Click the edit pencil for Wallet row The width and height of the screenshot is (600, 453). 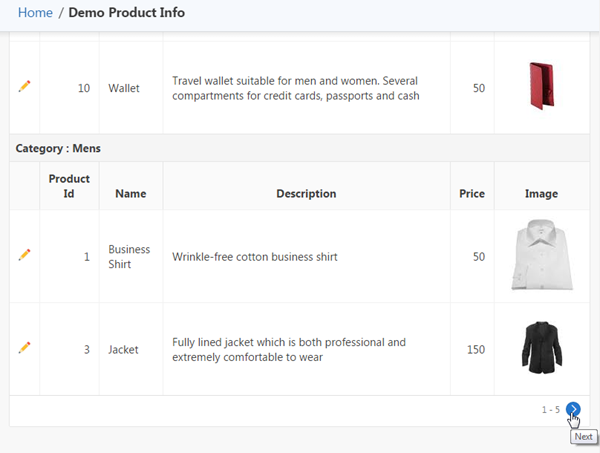coord(25,87)
